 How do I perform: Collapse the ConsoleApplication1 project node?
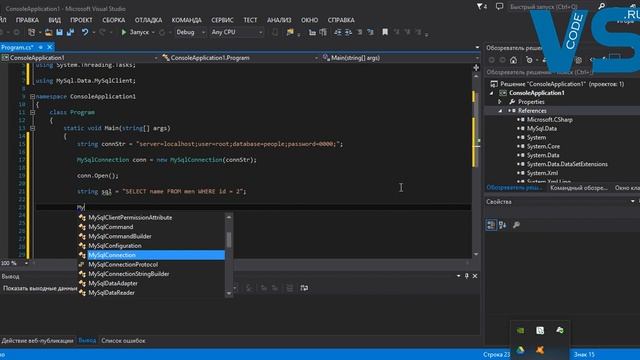click(x=491, y=93)
